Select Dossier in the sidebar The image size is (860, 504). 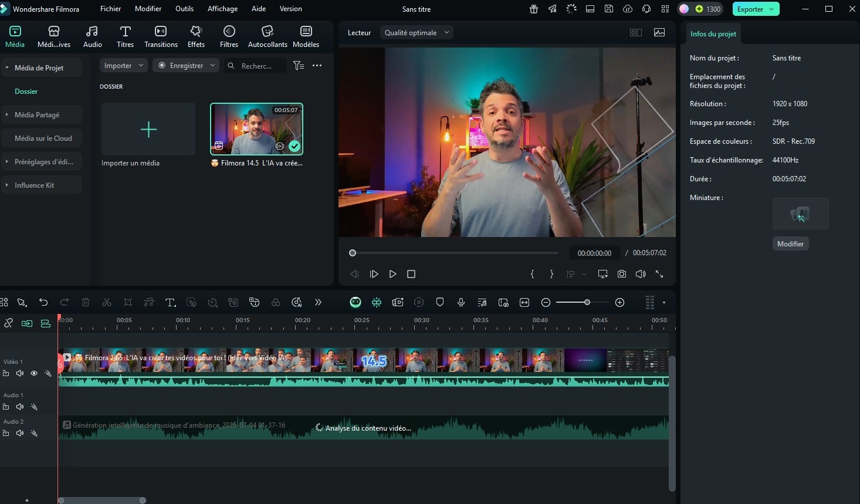(x=26, y=92)
